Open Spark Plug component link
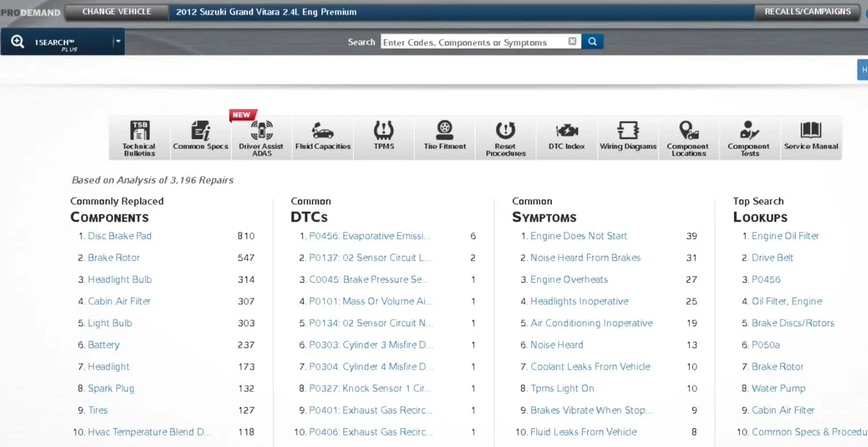The width and height of the screenshot is (868, 447). [x=111, y=388]
